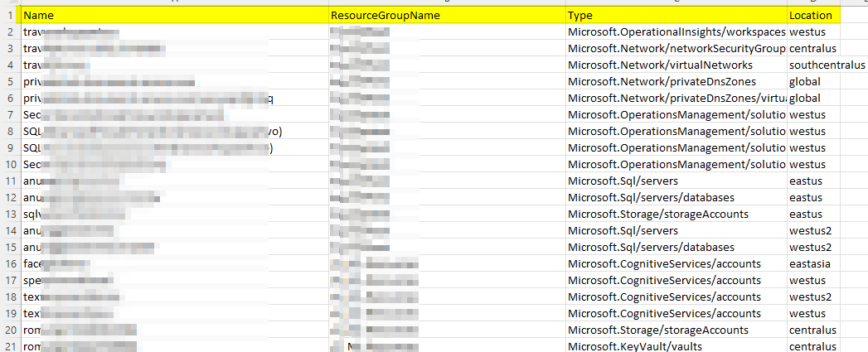Select the Name cell starting with "face"
The image size is (868, 352).
pos(175,263)
